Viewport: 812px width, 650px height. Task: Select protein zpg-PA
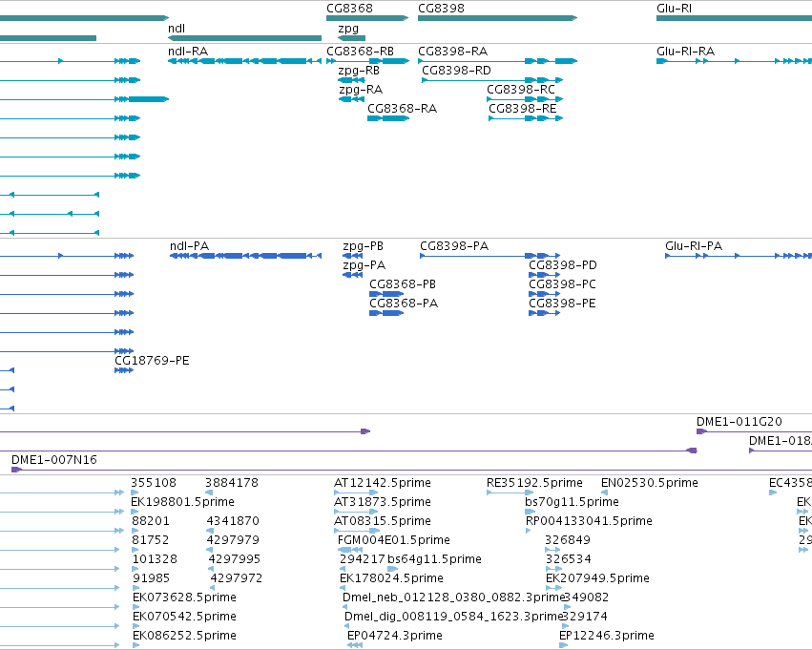pyautogui.click(x=353, y=275)
